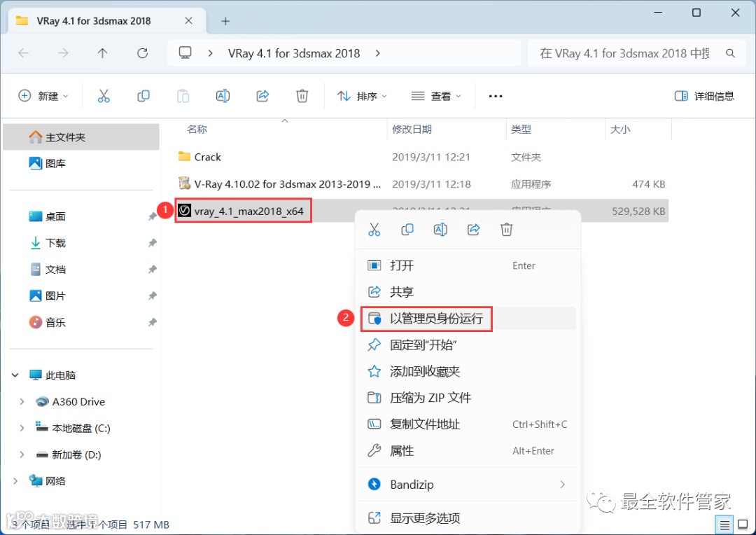Open 属性 from the context menu

pos(467,450)
